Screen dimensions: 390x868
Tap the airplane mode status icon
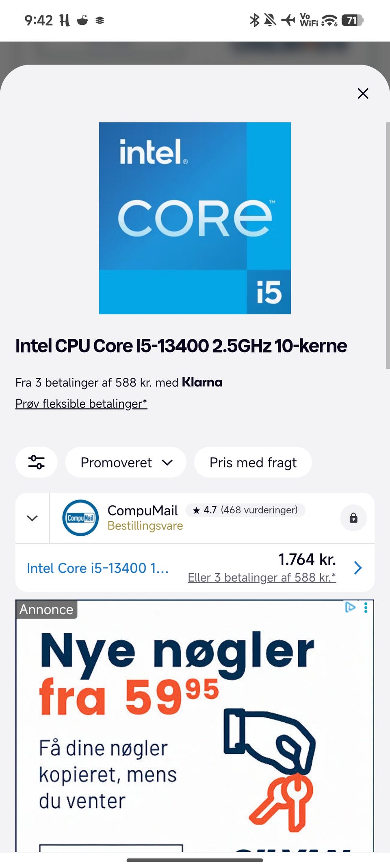pos(288,20)
